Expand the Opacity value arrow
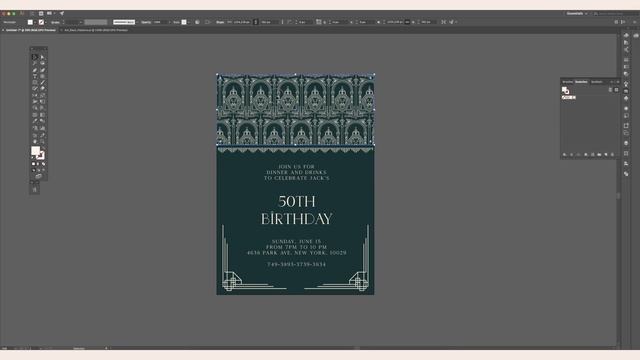This screenshot has height=360, width=640. pos(169,22)
